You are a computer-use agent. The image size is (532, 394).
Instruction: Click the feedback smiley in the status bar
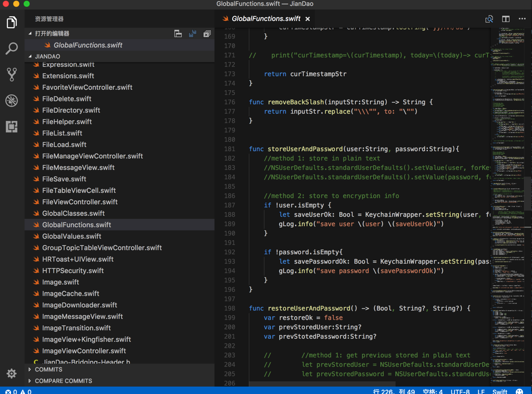point(519,391)
